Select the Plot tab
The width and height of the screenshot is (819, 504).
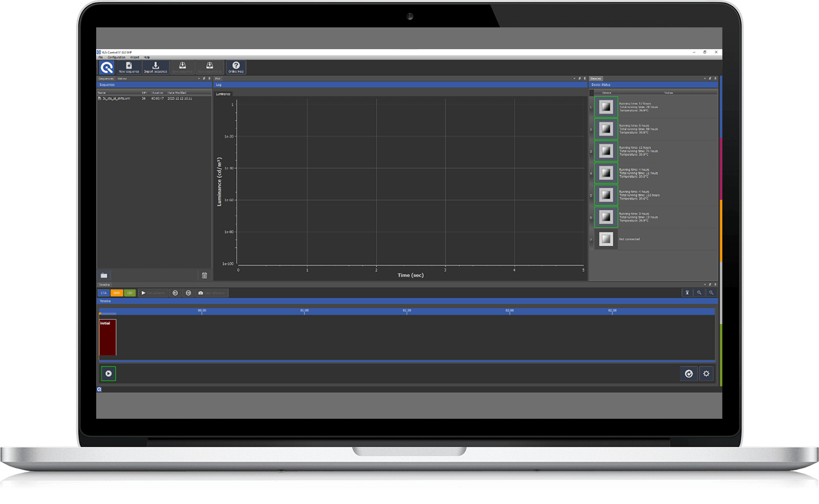[x=217, y=79]
